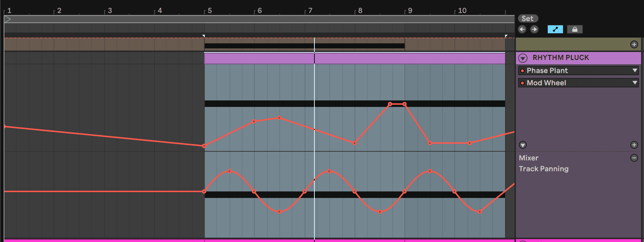Screen dimensions: 644x242
Task: Click bar 5 in the beat ruler
Action: click(210, 10)
